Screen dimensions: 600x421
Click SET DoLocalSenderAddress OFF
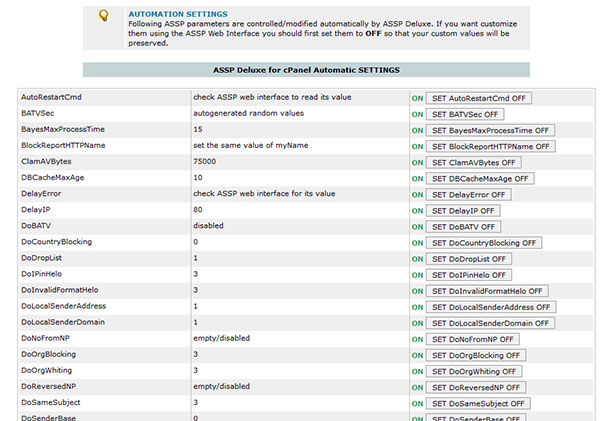(491, 307)
